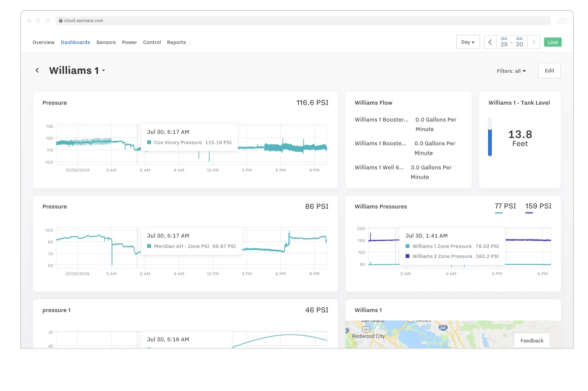Click the 101 highway marker on map

pyautogui.click(x=366, y=330)
